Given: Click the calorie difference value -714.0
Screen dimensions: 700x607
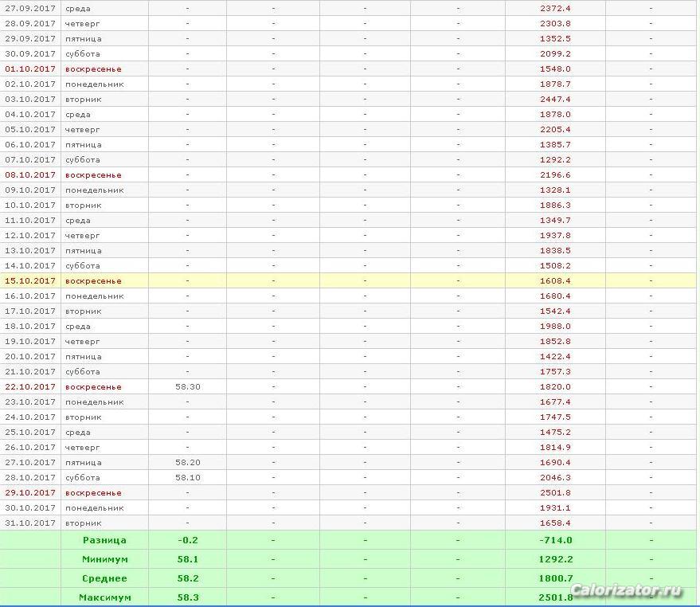Looking at the screenshot, I should tap(555, 540).
